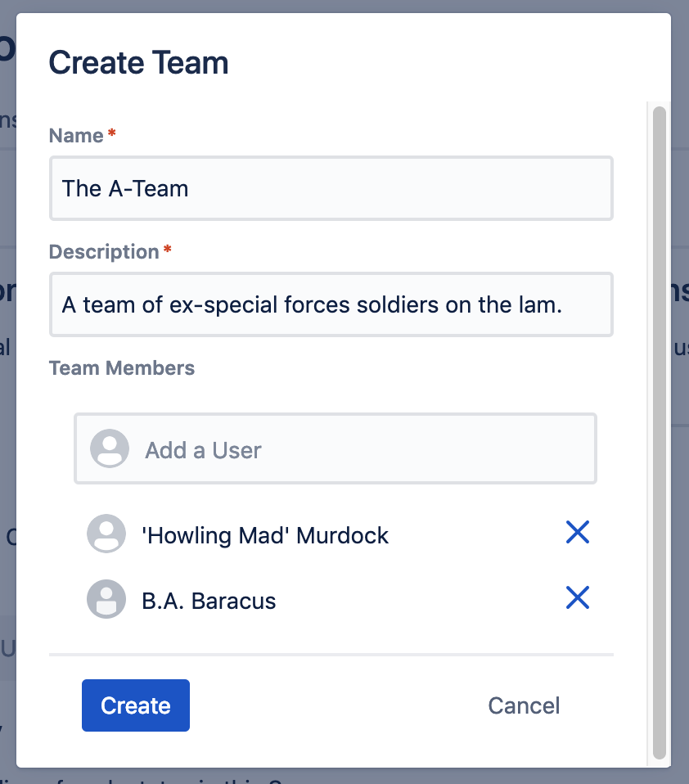Click the required asterisk next to Name

[x=112, y=133]
